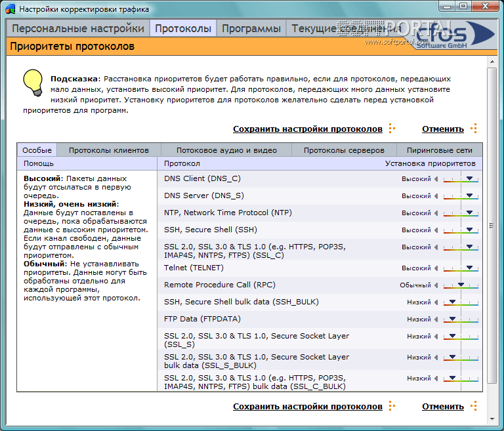Adjust DNS Client priority slider
The height and width of the screenshot is (431, 504).
pyautogui.click(x=461, y=179)
